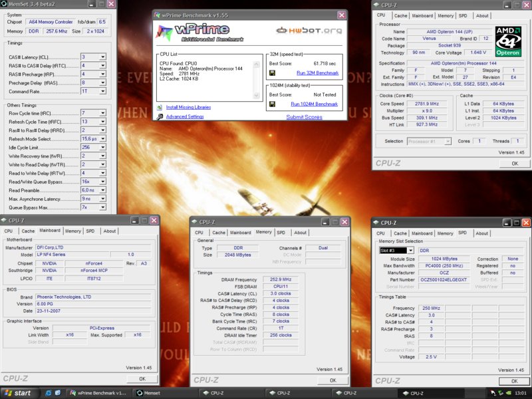Viewport: 532px width, 399px height.
Task: Click the clock showing 13:01
Action: coord(521,393)
